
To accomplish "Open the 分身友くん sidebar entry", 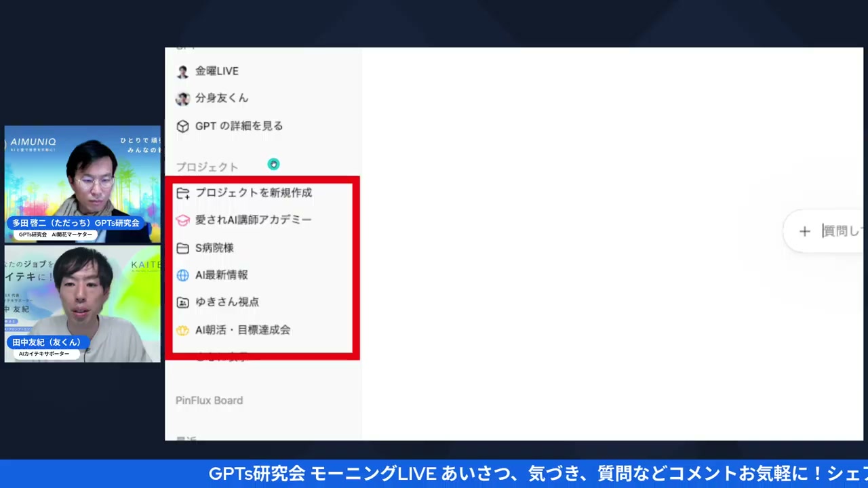I will (222, 98).
